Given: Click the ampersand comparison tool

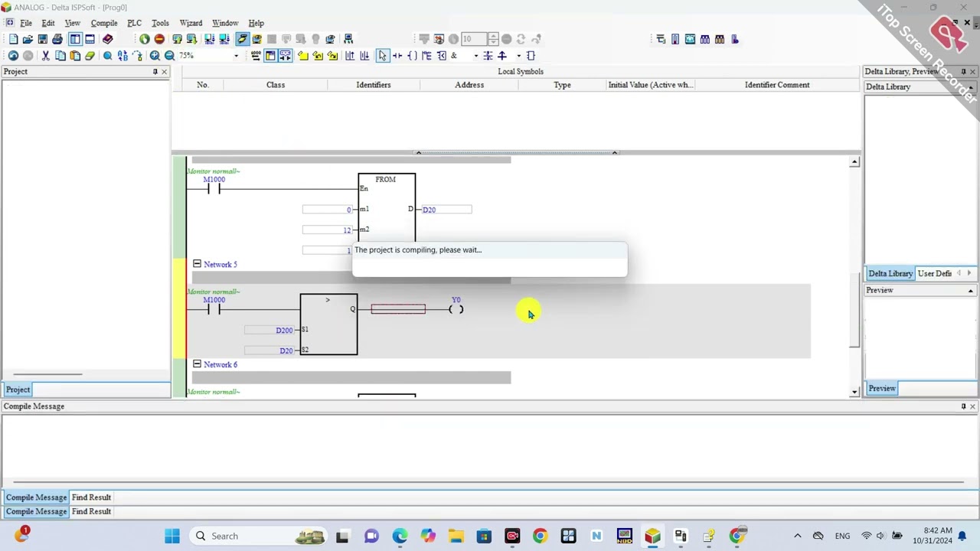Looking at the screenshot, I should coord(454,56).
